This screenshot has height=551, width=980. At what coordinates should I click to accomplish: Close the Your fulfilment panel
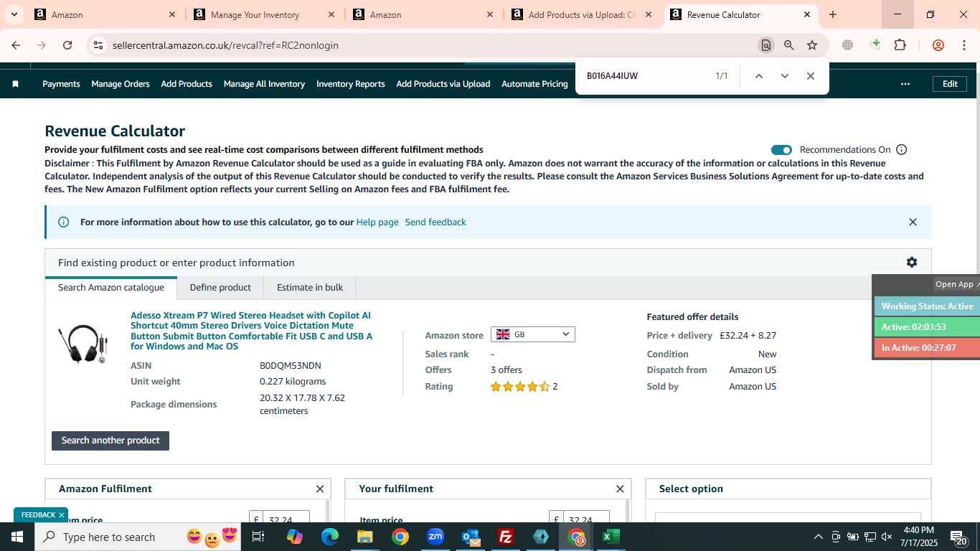tap(620, 489)
